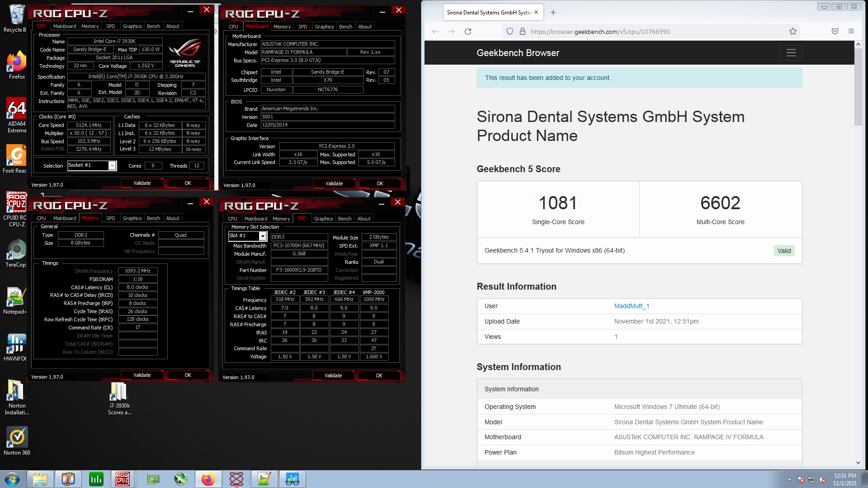Open About tab in SPD window
The width and height of the screenshot is (868, 488).
point(364,219)
